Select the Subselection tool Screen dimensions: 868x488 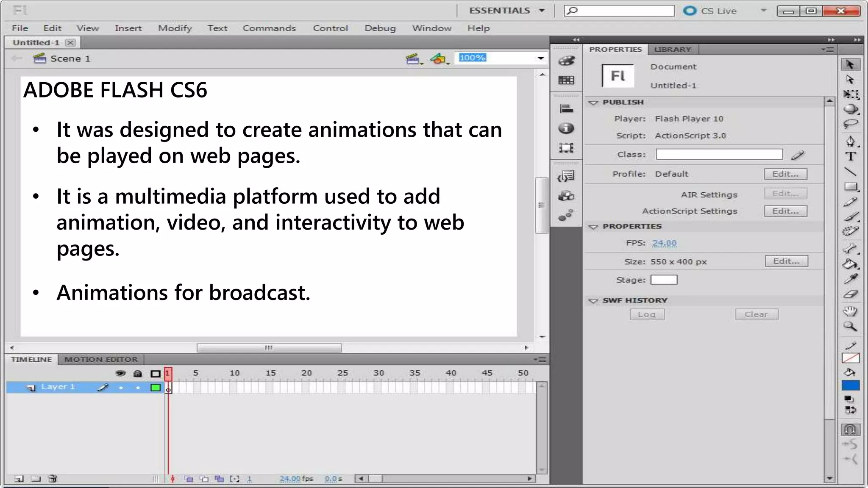tap(850, 79)
